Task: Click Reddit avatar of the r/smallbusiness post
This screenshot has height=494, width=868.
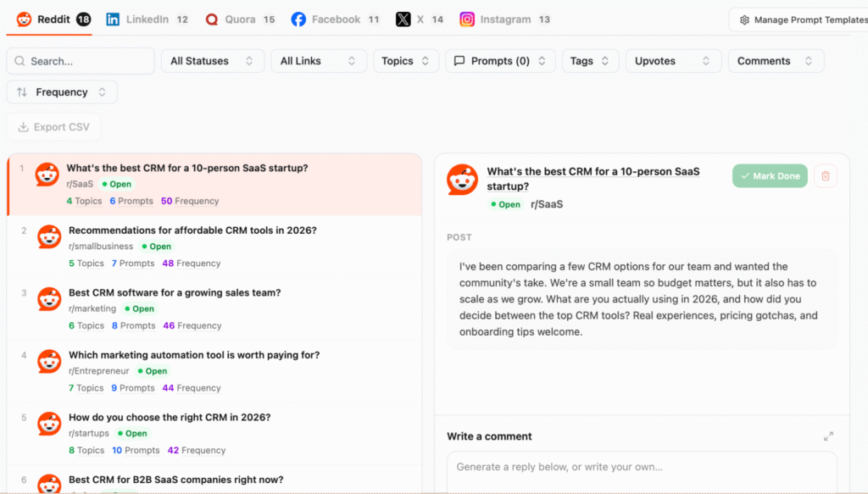Action: (x=49, y=236)
